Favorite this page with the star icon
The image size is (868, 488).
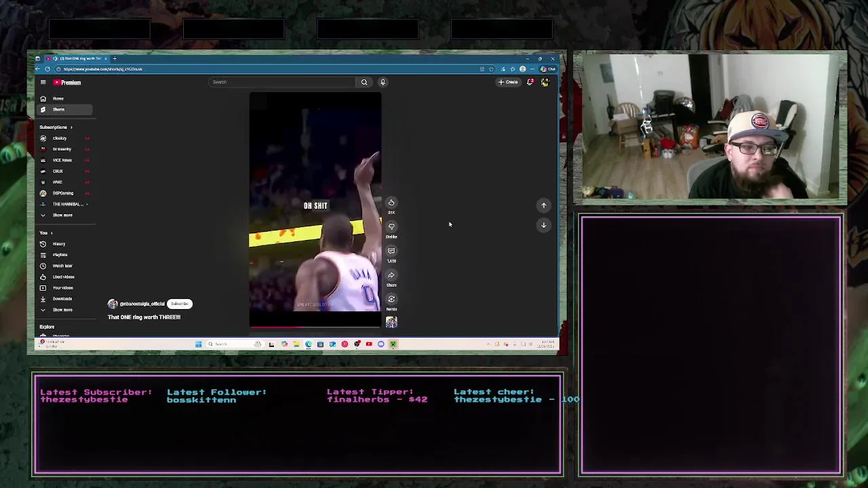pyautogui.click(x=492, y=69)
